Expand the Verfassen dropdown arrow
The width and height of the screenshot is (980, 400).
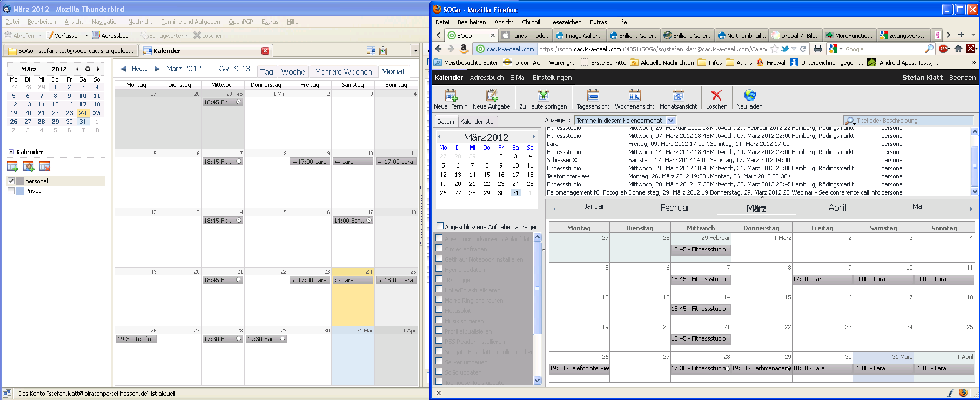[86, 36]
